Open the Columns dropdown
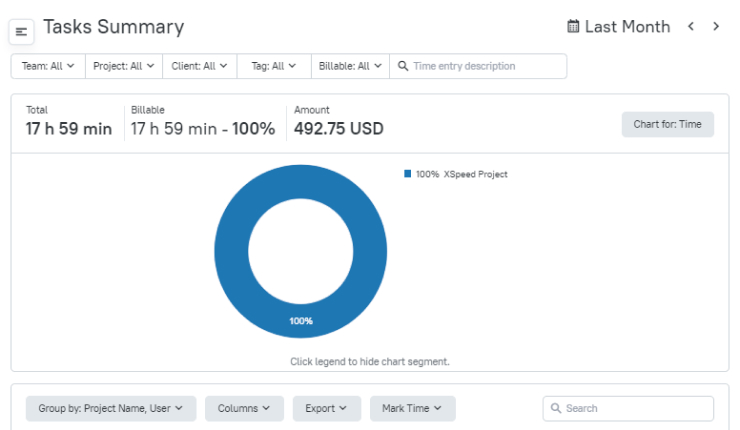The width and height of the screenshot is (740, 430). point(244,408)
